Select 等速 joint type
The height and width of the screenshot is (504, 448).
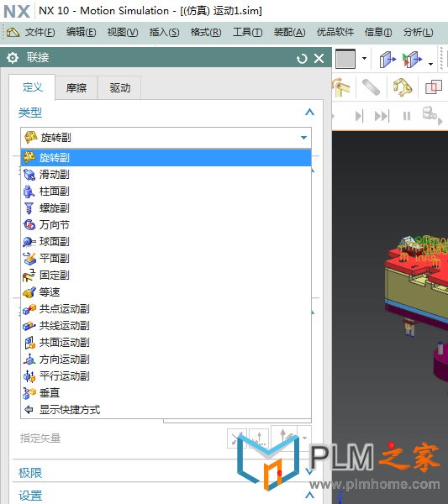pyautogui.click(x=166, y=291)
